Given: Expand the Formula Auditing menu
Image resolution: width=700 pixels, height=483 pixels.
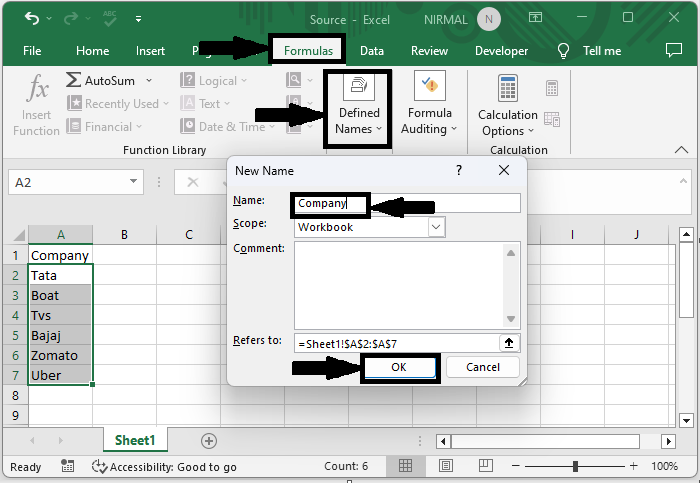Looking at the screenshot, I should (429, 104).
